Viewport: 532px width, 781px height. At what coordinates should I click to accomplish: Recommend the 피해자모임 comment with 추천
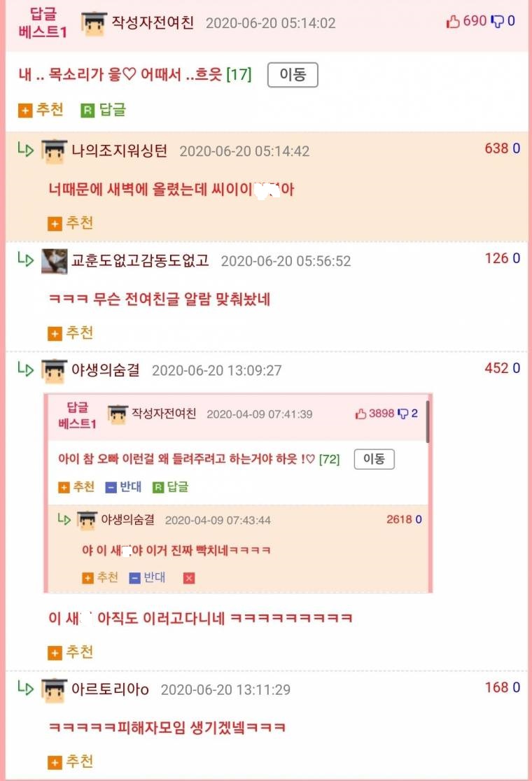[70, 761]
